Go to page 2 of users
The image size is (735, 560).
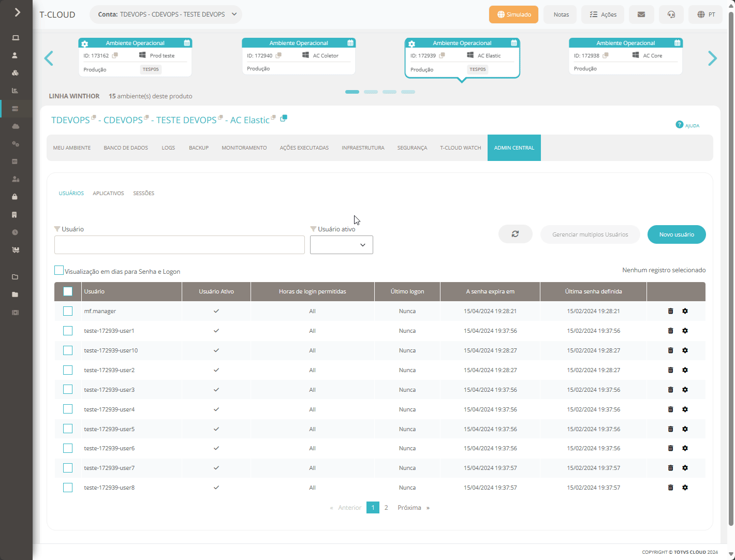coord(386,508)
